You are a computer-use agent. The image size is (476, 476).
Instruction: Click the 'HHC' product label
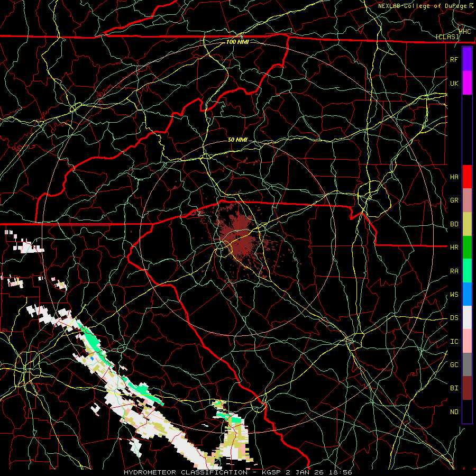click(465, 31)
